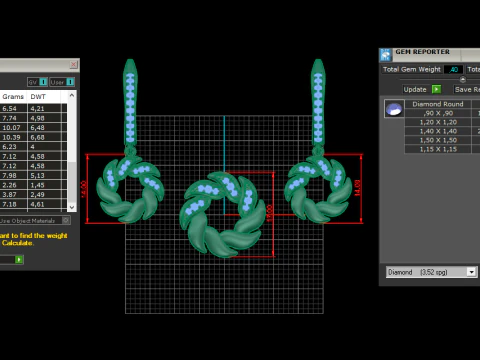
Task: Click the Gem Reporter panel icon
Action: tap(386, 55)
